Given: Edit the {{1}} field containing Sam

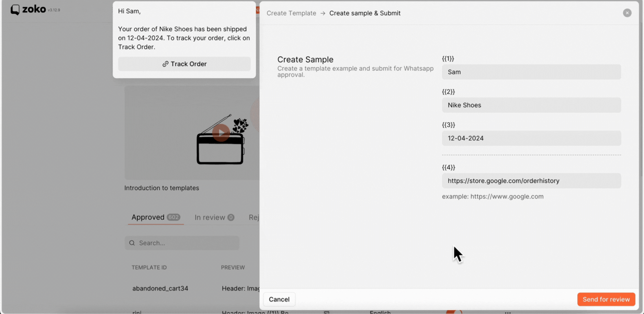Looking at the screenshot, I should coord(531,72).
